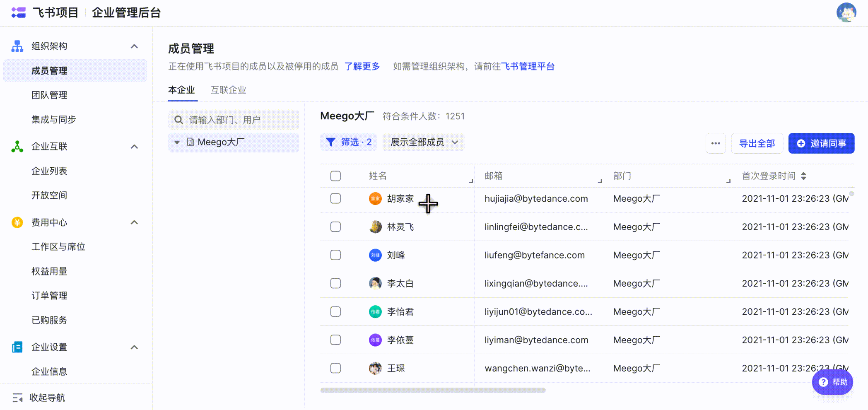Viewport: 868px width, 410px height.
Task: Open 工作区与席位 in the sidebar
Action: point(58,247)
